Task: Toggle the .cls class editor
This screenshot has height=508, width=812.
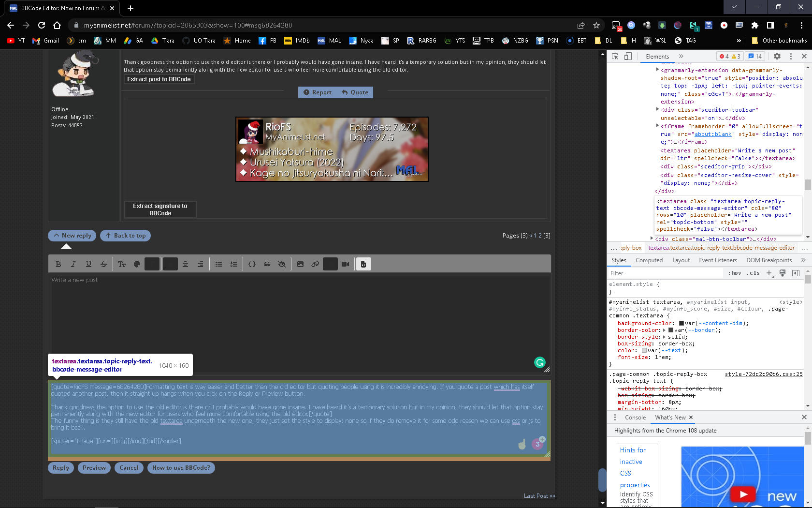Action: coord(752,273)
